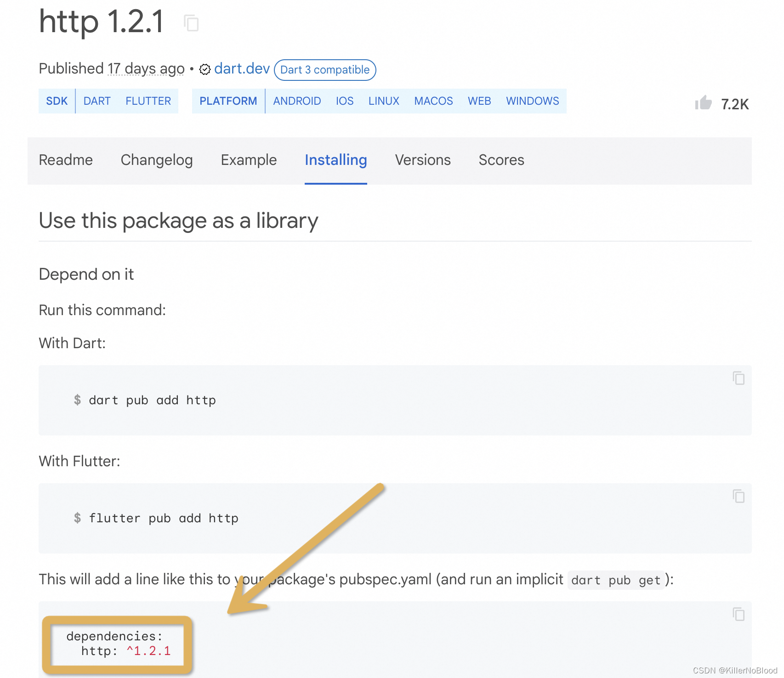Image resolution: width=784 pixels, height=678 pixels.
Task: Click the inline 'dart pub get' code
Action: (x=616, y=581)
